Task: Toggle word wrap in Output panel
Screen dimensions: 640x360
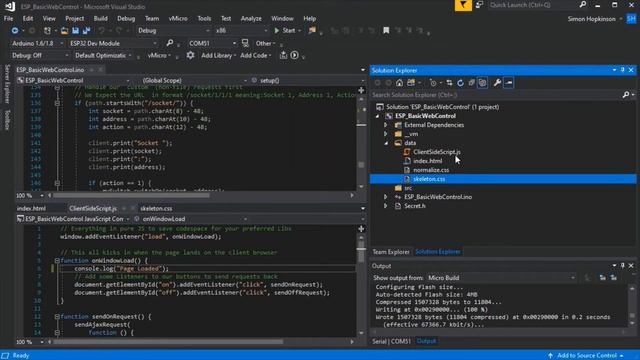Action: click(x=613, y=278)
